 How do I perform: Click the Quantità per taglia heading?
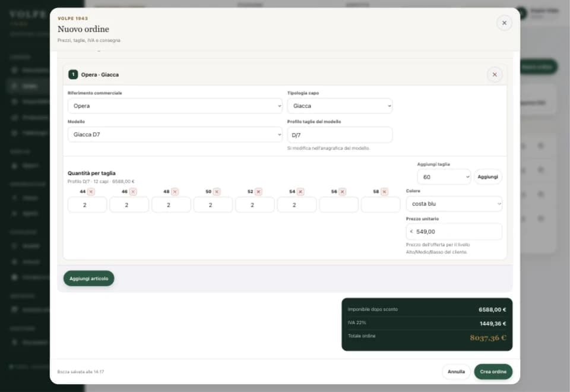pos(91,173)
